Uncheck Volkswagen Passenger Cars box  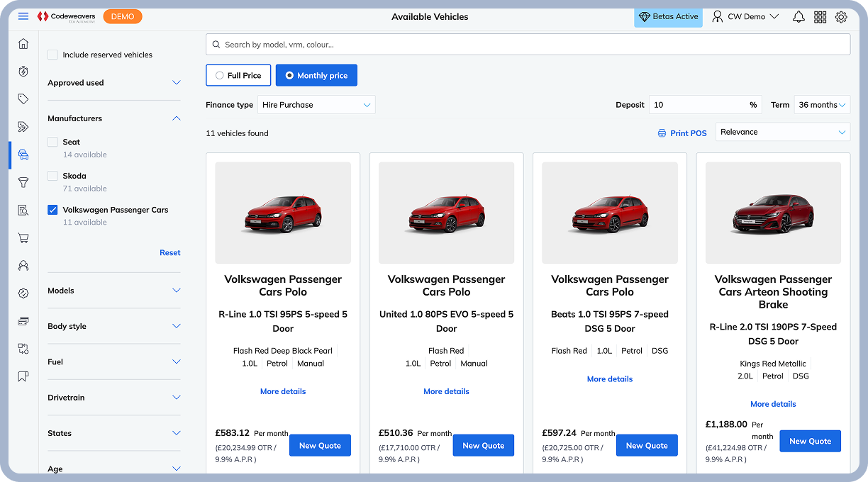[x=52, y=210]
